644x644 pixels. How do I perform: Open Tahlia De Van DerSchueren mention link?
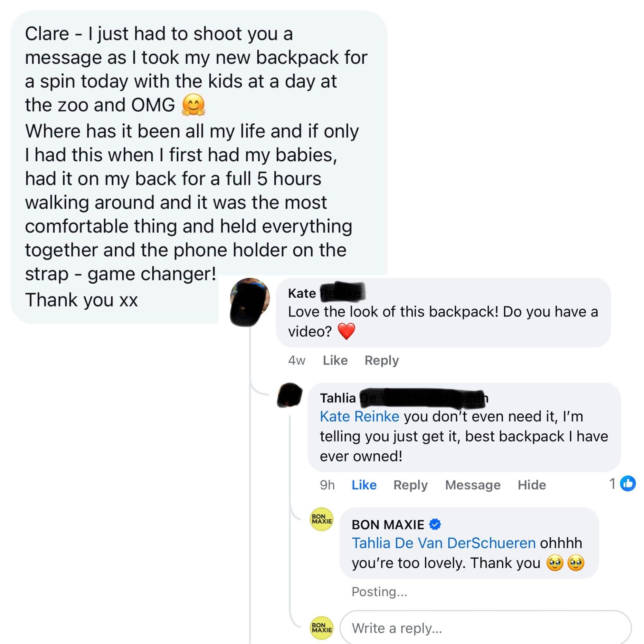444,543
